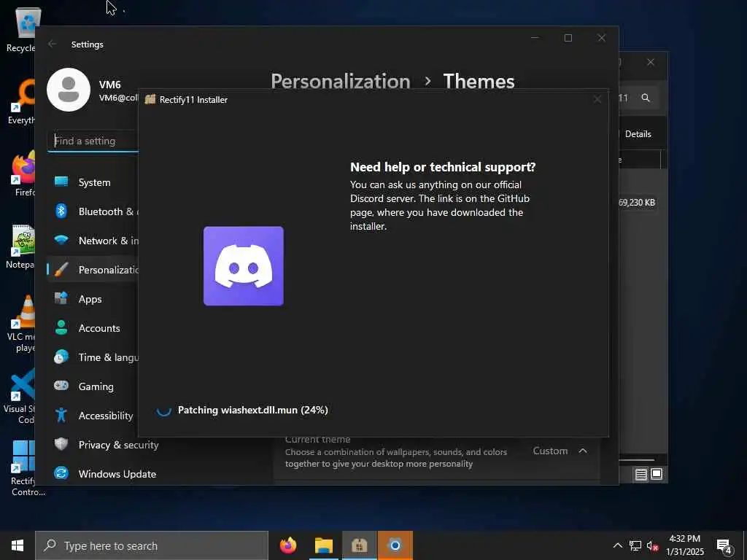Open clock showing 4:32 PM
Viewport: 747px width, 560px height.
click(x=684, y=545)
